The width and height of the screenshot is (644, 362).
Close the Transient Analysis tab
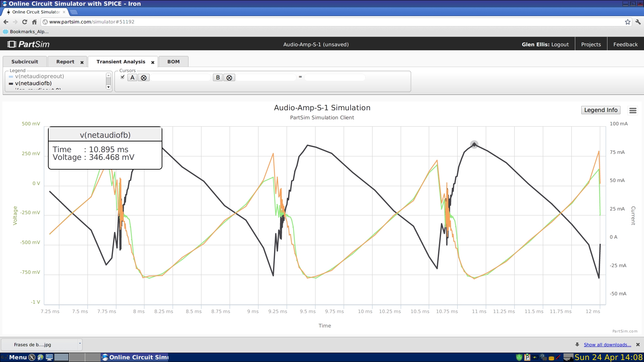(x=153, y=62)
